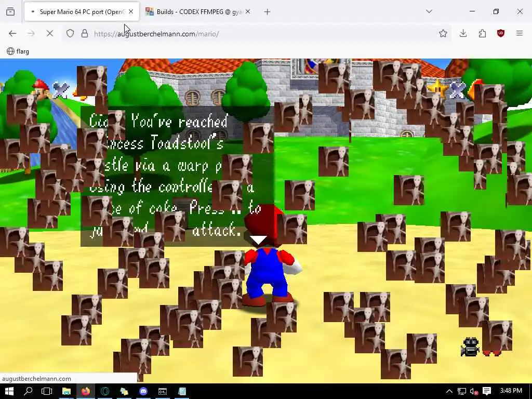The height and width of the screenshot is (399, 532).
Task: Open the network status tray icon
Action: tap(462, 391)
